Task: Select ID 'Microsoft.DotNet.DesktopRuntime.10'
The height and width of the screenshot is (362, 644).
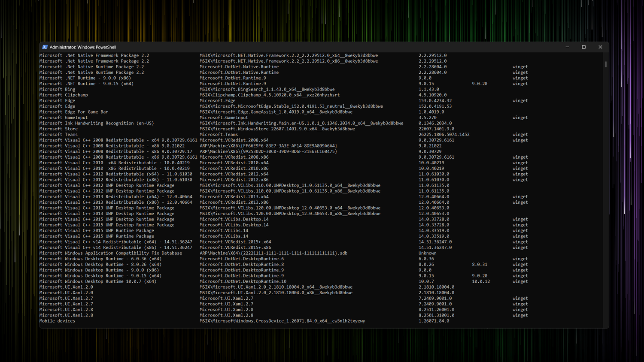Action: click(x=243, y=281)
